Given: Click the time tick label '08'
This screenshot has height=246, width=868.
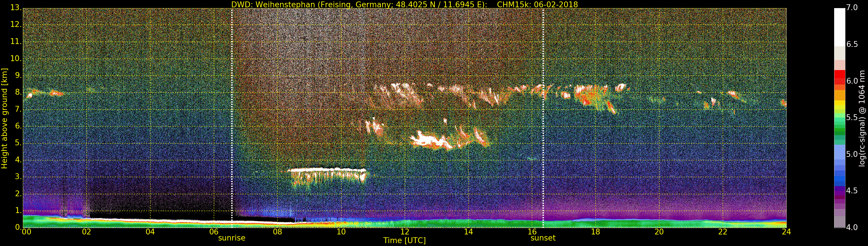Looking at the screenshot, I should pyautogui.click(x=277, y=232).
